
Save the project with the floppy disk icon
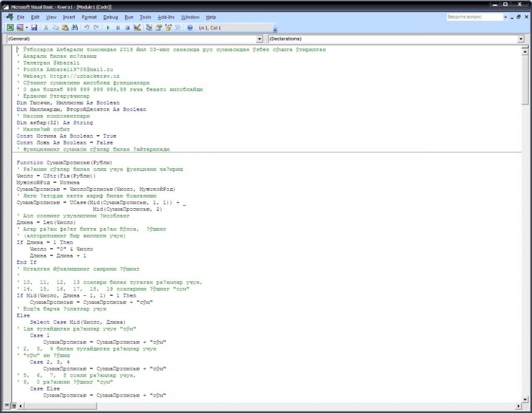tap(34, 28)
